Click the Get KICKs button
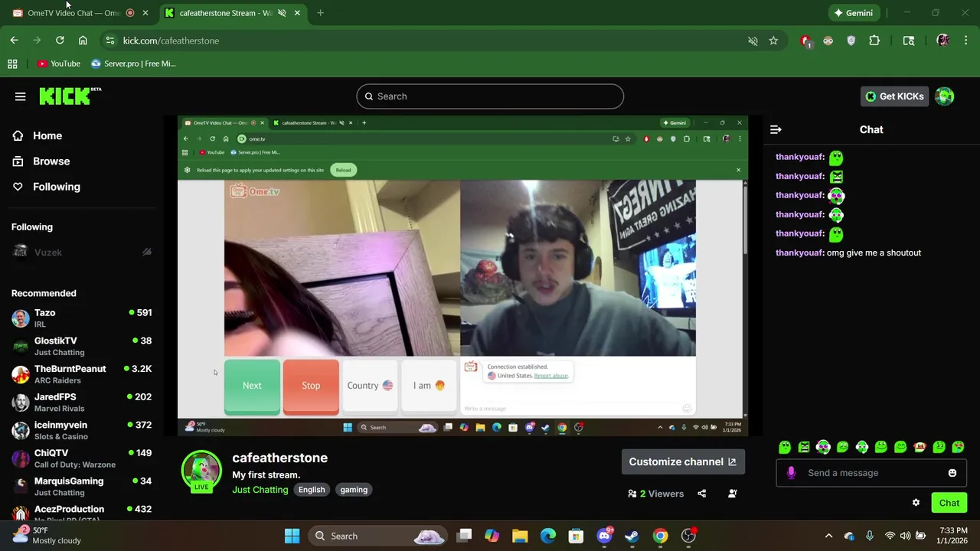The width and height of the screenshot is (980, 551). pyautogui.click(x=894, y=96)
